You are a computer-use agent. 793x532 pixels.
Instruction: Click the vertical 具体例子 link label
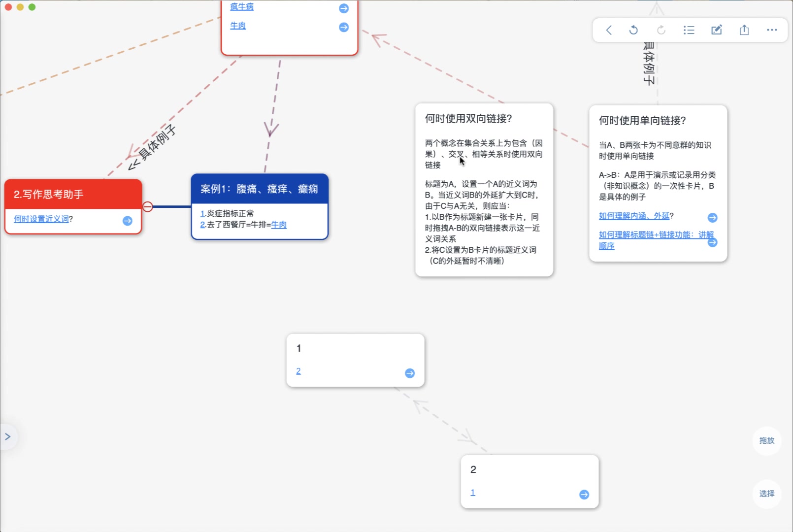649,64
